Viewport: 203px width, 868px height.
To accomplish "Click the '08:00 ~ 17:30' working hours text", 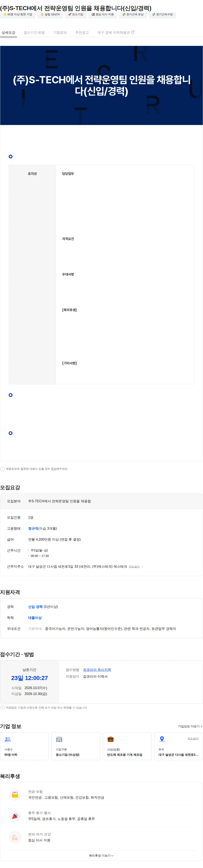I will 40,556.
